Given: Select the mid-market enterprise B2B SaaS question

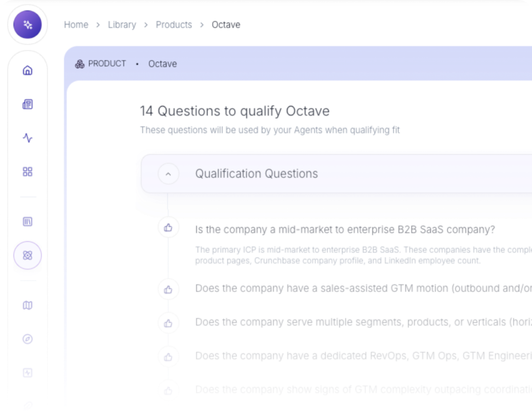Looking at the screenshot, I should tap(345, 229).
